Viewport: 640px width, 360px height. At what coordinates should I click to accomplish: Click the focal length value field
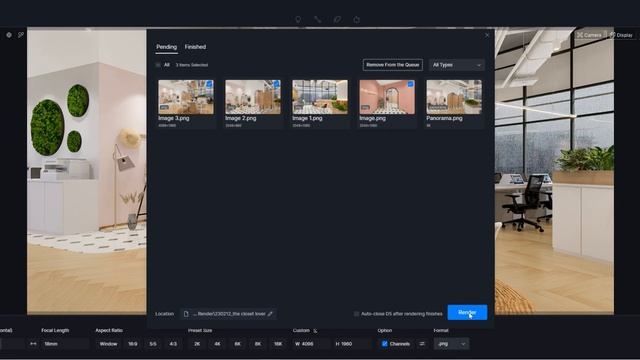(65, 344)
